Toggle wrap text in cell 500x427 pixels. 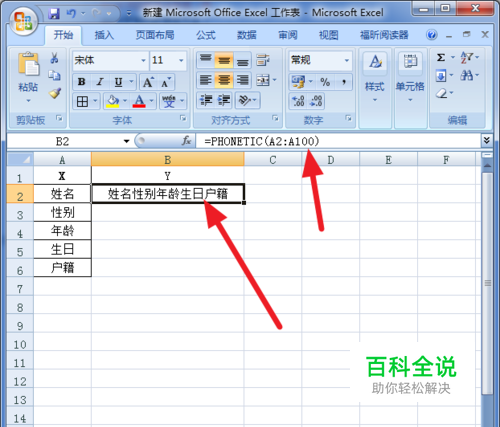click(x=263, y=60)
